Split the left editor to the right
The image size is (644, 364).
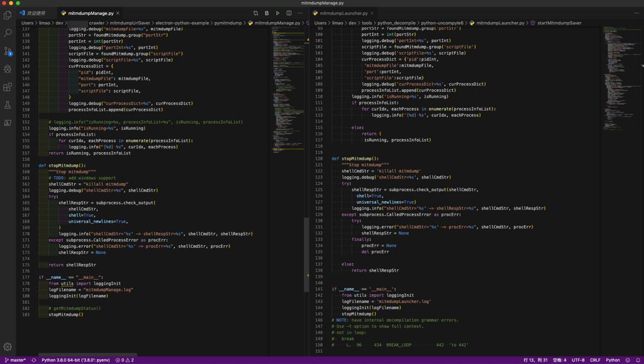pyautogui.click(x=289, y=13)
